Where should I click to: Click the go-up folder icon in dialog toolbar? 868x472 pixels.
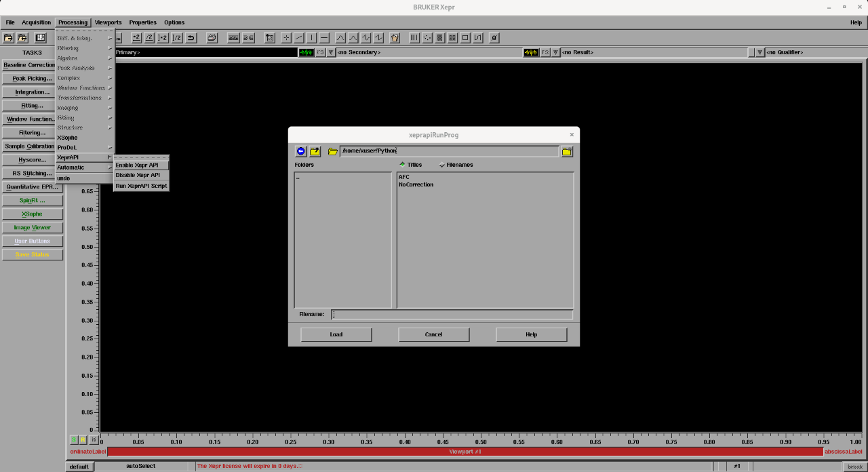(315, 151)
